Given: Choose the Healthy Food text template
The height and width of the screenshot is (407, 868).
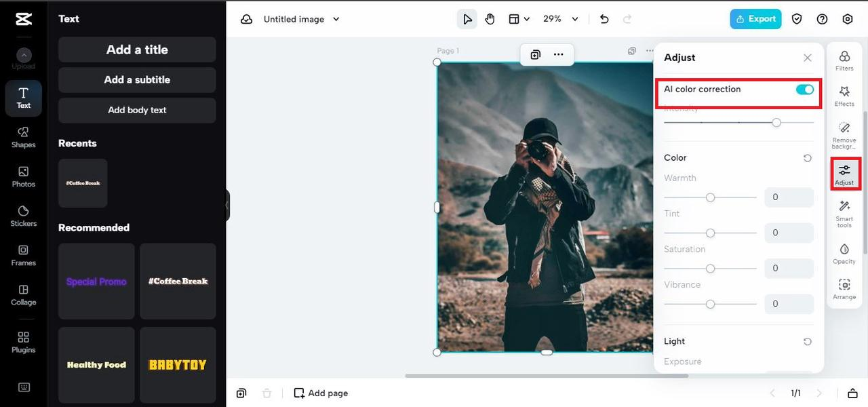Looking at the screenshot, I should [96, 365].
